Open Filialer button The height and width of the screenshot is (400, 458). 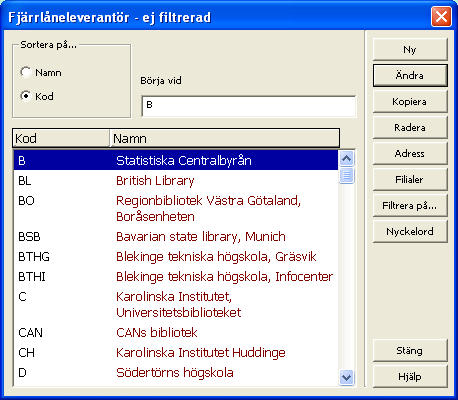click(x=410, y=180)
